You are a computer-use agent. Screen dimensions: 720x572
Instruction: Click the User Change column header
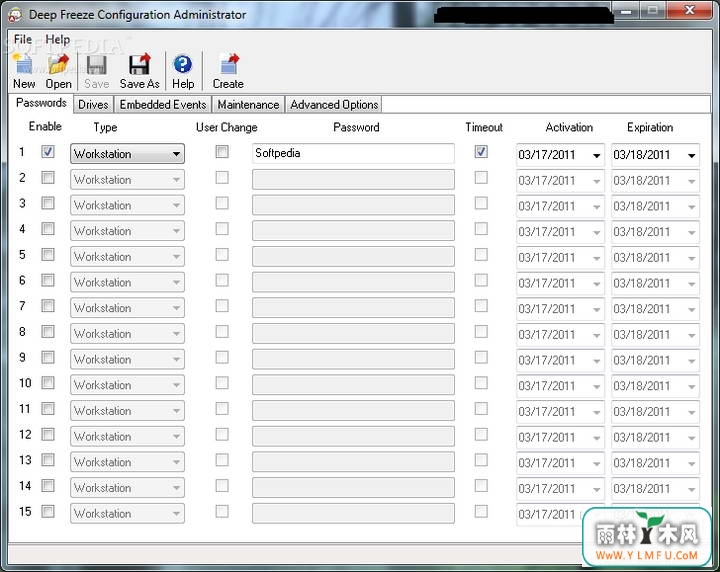(226, 127)
